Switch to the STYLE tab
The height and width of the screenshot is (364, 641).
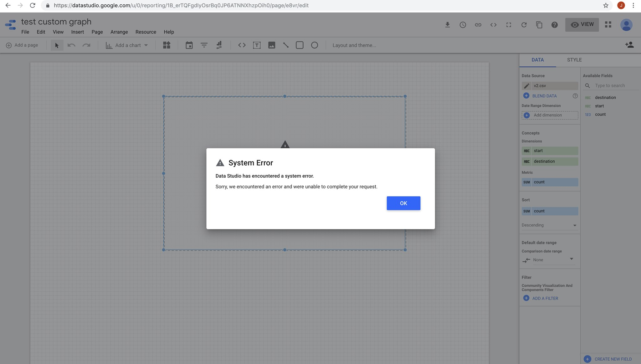[x=574, y=60]
